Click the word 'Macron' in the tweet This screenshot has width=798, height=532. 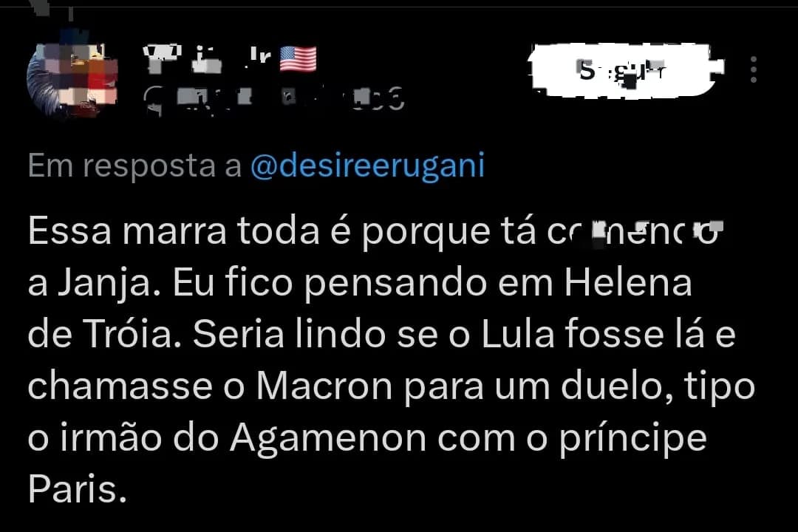[x=324, y=386]
